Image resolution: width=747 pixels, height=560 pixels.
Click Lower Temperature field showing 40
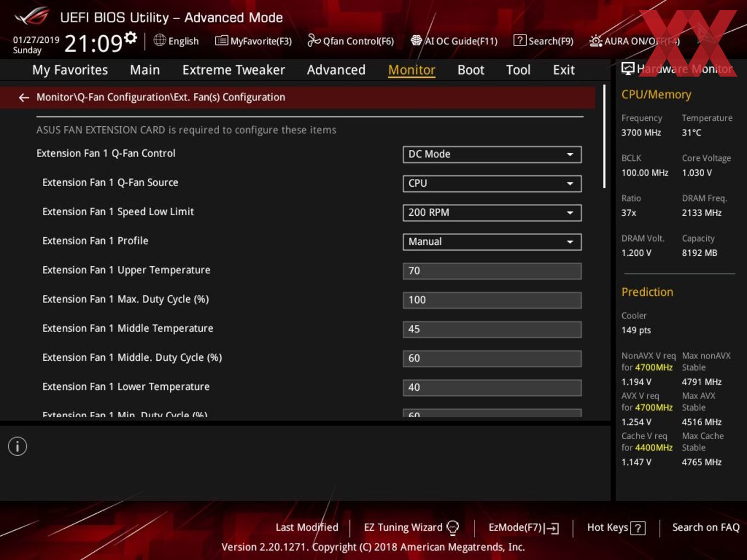[492, 387]
